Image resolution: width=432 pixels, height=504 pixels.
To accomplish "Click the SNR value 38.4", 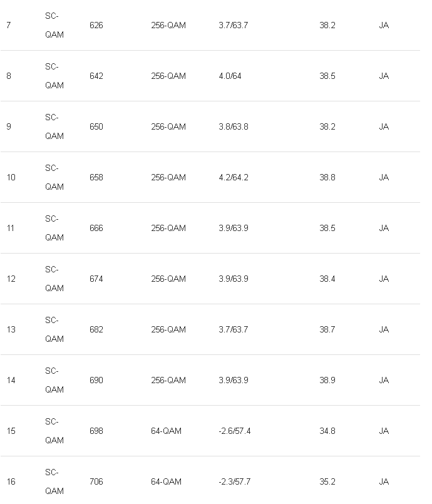I will coord(327,279).
